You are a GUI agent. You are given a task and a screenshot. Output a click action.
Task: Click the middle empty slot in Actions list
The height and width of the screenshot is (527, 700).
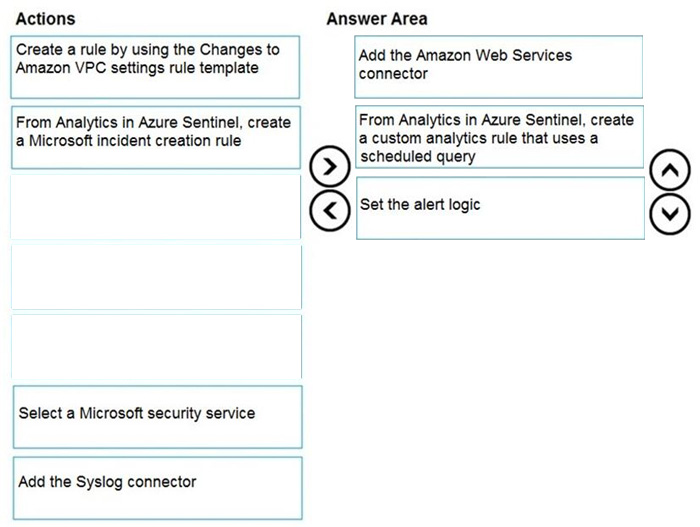point(156,277)
